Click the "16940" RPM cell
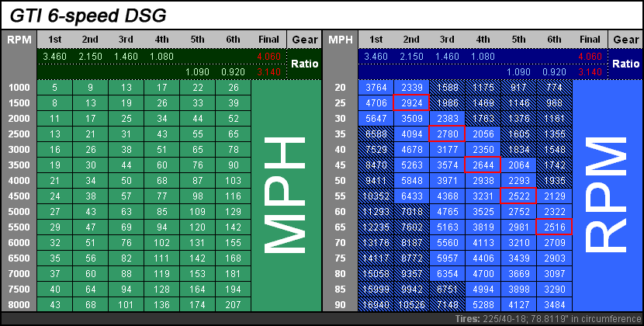The image size is (644, 326). coord(376,304)
